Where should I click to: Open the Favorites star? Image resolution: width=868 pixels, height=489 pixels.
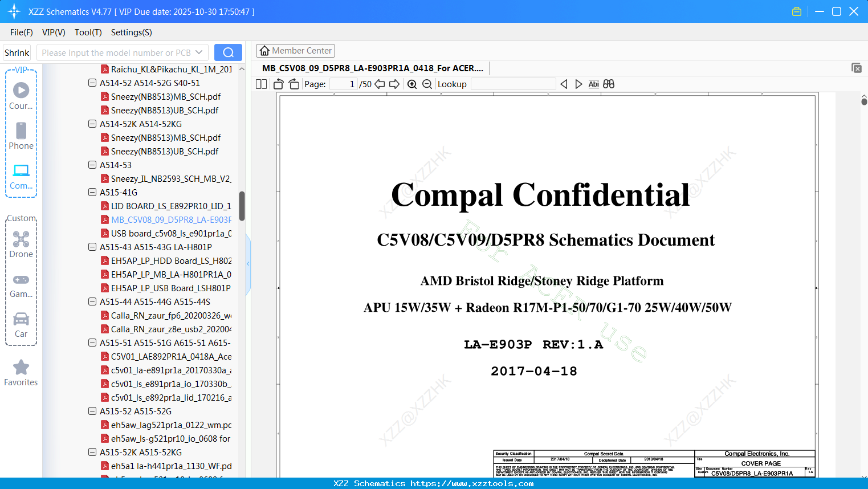point(21,373)
